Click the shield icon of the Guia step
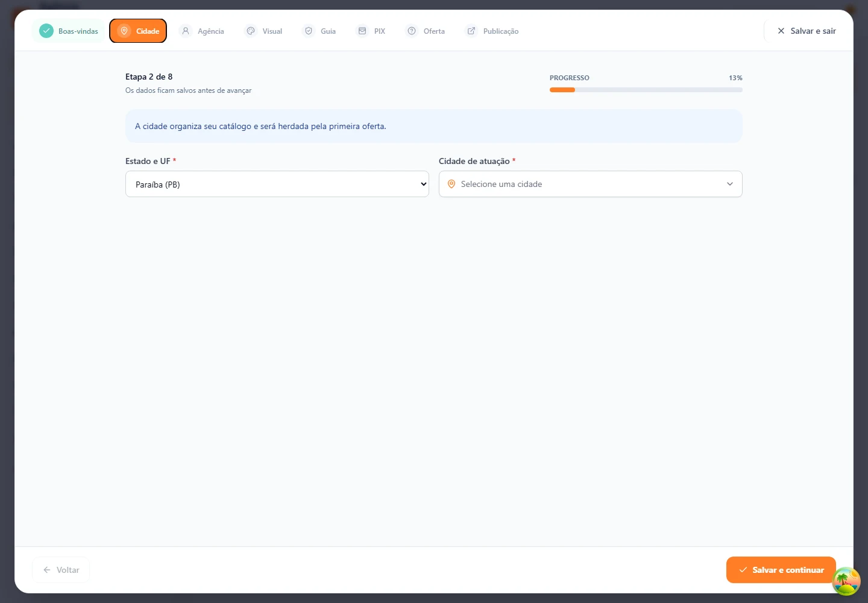This screenshot has height=603, width=868. click(x=309, y=31)
